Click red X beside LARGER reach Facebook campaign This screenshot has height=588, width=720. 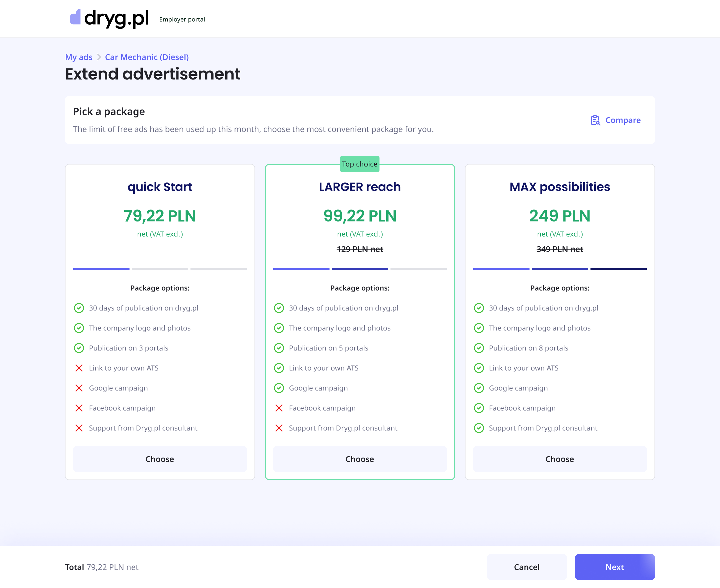279,408
